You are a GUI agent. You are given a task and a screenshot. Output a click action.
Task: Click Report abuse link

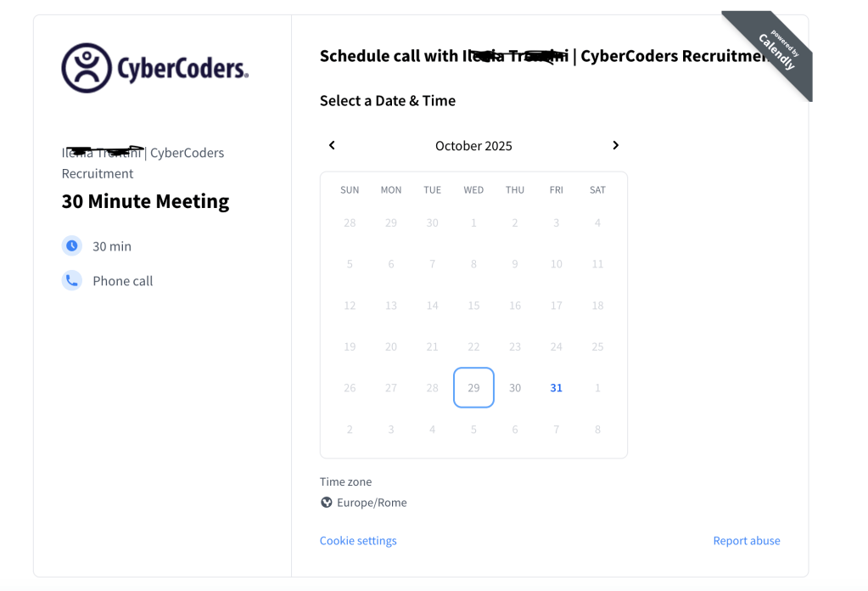point(747,541)
